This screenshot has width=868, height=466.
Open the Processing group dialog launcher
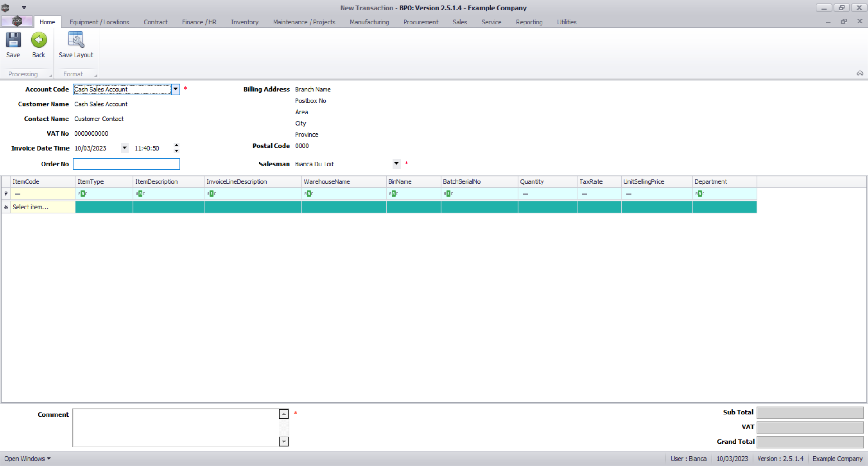coord(51,76)
